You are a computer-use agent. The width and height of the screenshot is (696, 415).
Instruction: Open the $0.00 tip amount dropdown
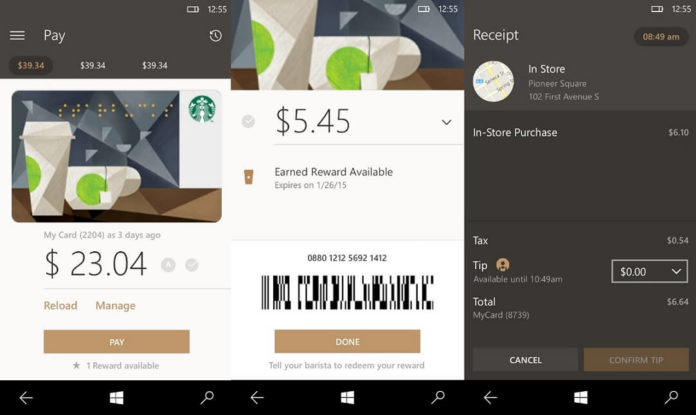pos(649,271)
